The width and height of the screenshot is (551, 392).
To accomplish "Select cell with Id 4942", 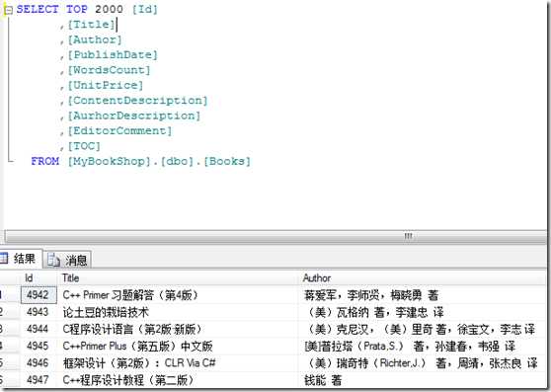I will click(39, 294).
